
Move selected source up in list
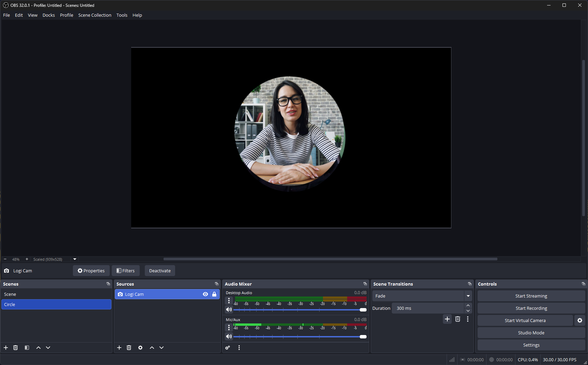(152, 348)
